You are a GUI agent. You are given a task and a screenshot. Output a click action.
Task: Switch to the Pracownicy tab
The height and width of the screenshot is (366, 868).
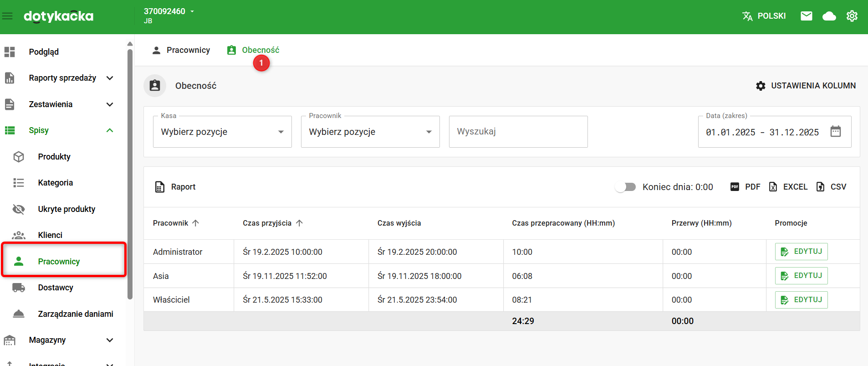click(181, 50)
